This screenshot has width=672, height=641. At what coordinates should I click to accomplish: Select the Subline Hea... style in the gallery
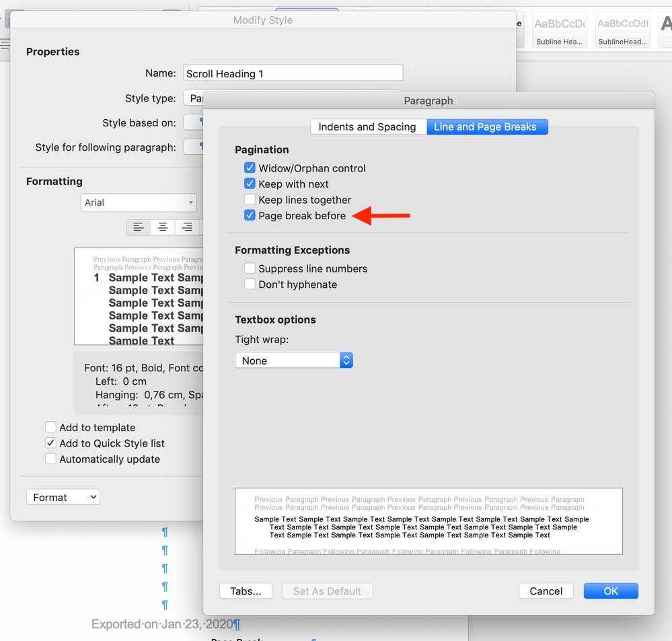pos(559,29)
